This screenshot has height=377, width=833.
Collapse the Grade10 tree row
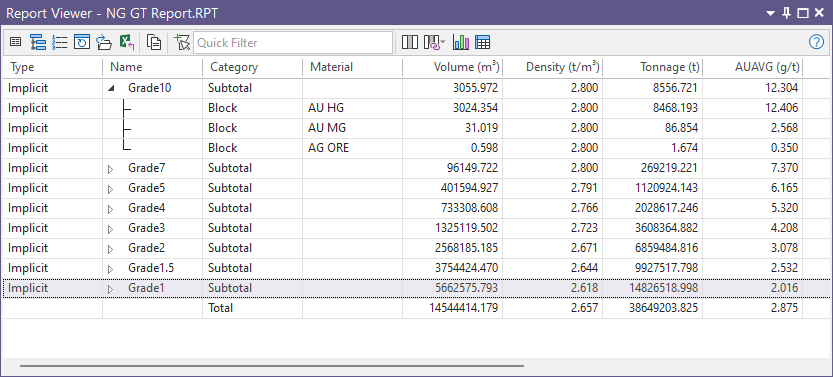point(110,89)
